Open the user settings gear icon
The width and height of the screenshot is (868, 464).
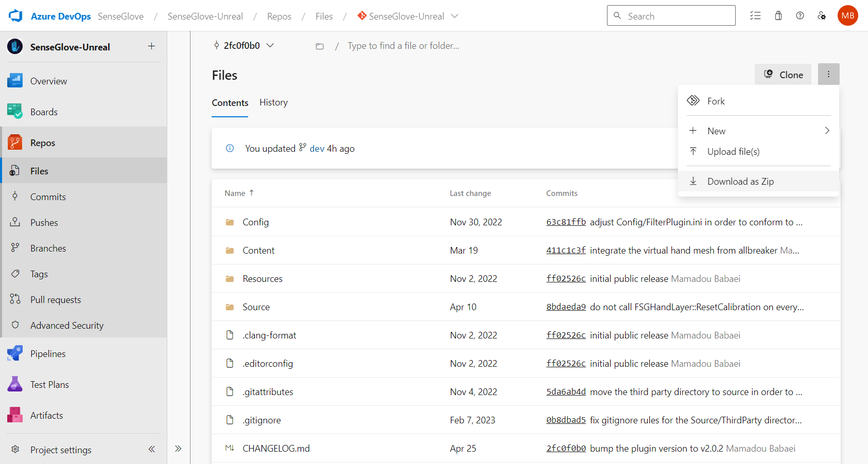pos(822,15)
